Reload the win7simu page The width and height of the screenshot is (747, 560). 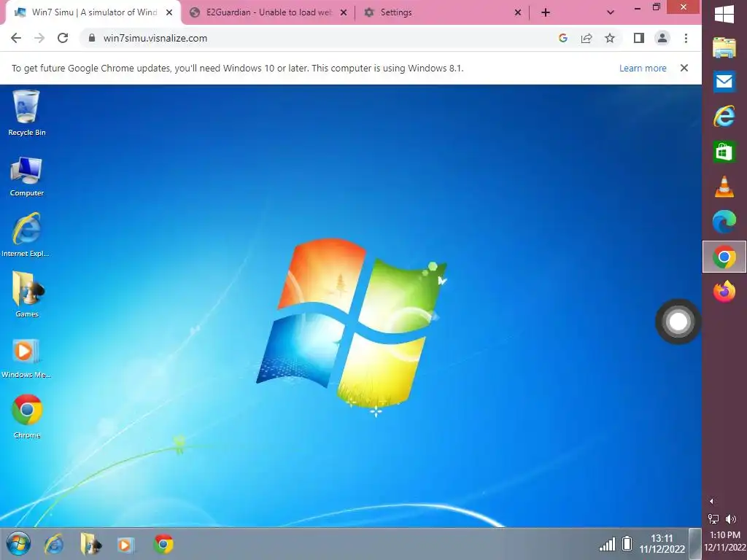[x=63, y=38]
